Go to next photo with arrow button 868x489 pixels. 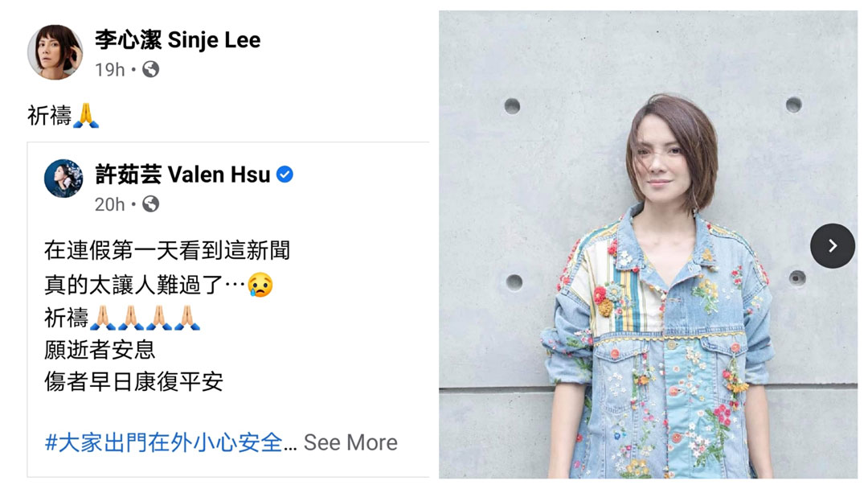(x=833, y=246)
